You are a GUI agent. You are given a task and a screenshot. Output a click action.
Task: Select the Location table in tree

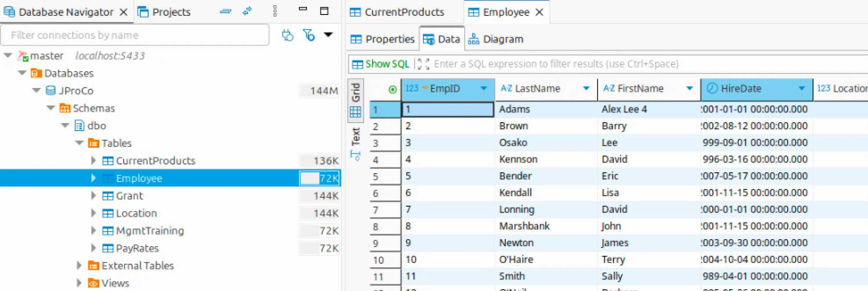pyautogui.click(x=136, y=213)
